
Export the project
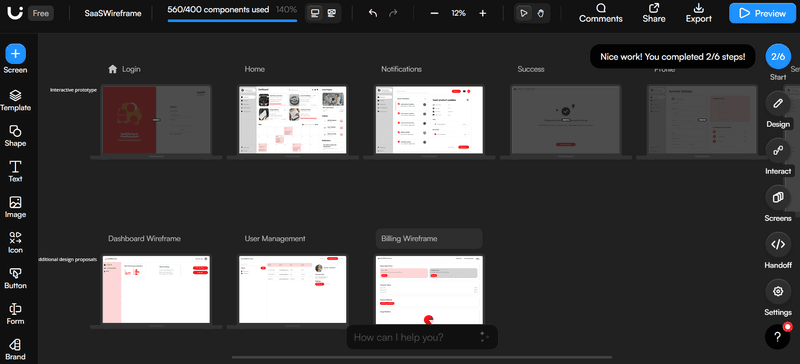(x=698, y=13)
